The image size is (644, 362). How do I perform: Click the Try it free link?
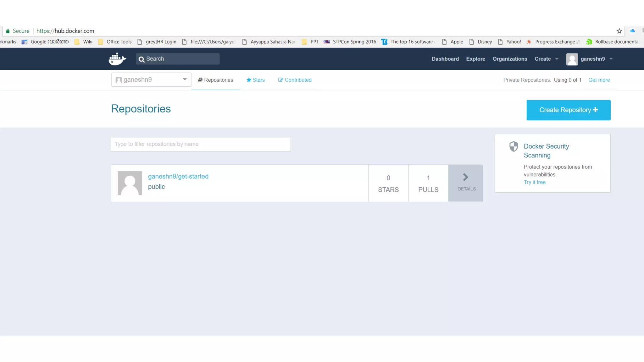535,182
